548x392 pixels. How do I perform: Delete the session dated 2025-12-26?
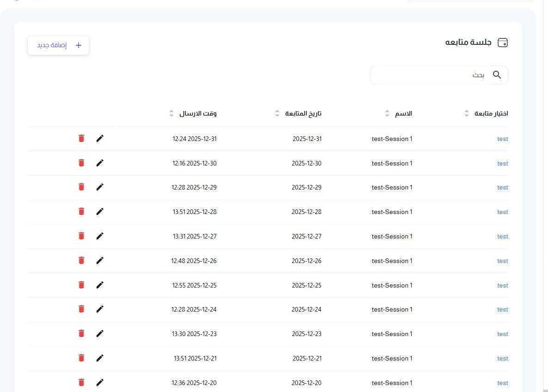tap(81, 261)
